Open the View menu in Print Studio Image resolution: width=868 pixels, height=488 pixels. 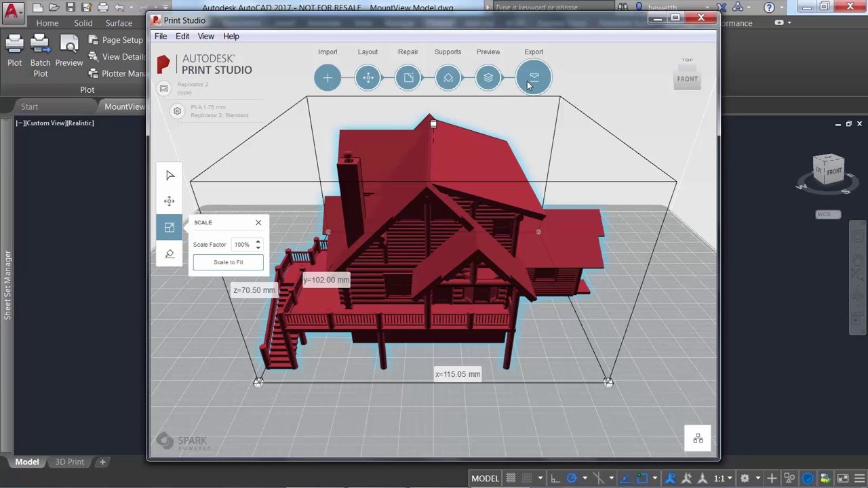206,36
